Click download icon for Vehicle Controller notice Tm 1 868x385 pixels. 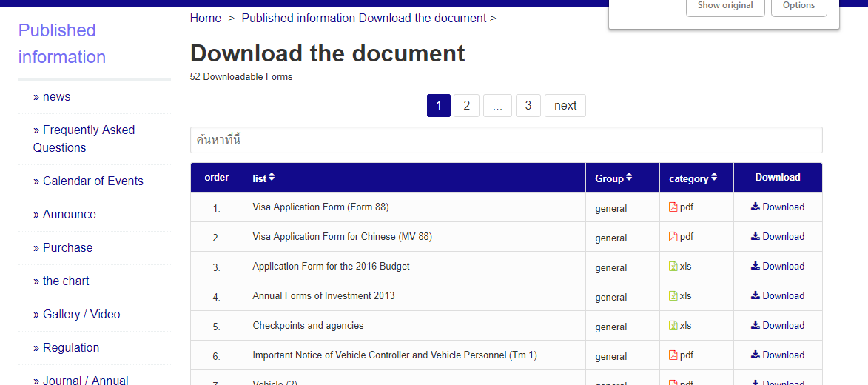(x=755, y=355)
